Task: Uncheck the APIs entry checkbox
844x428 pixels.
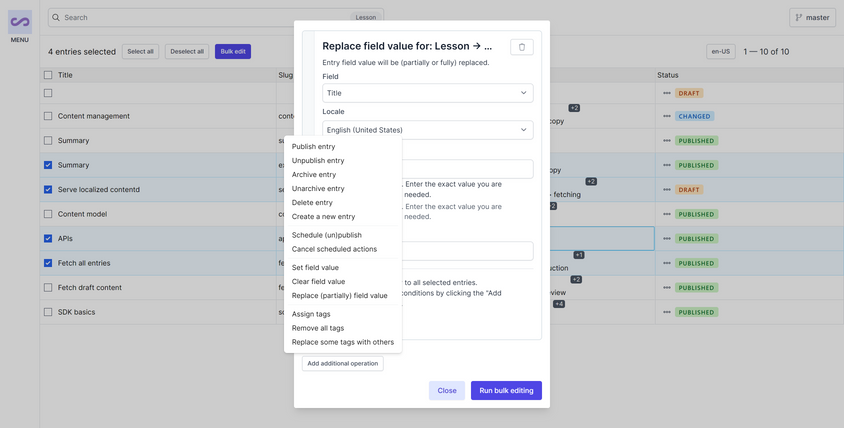Action: (48, 239)
